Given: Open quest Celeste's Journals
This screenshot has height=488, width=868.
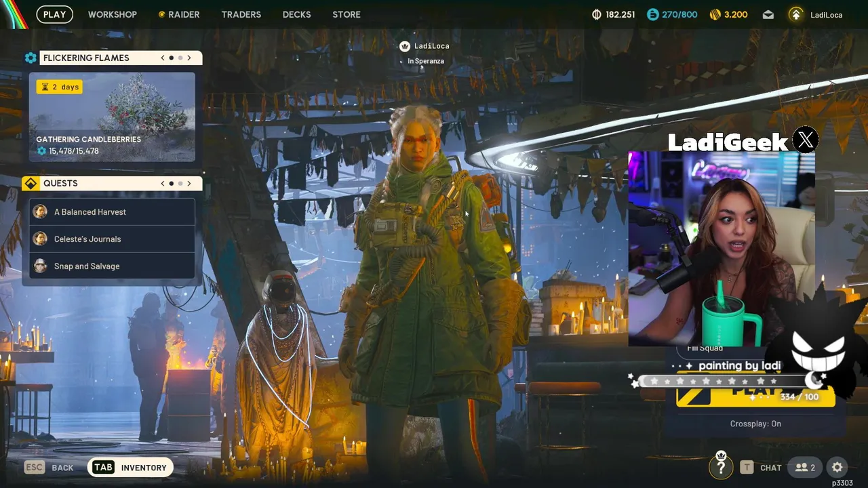Looking at the screenshot, I should coord(112,239).
